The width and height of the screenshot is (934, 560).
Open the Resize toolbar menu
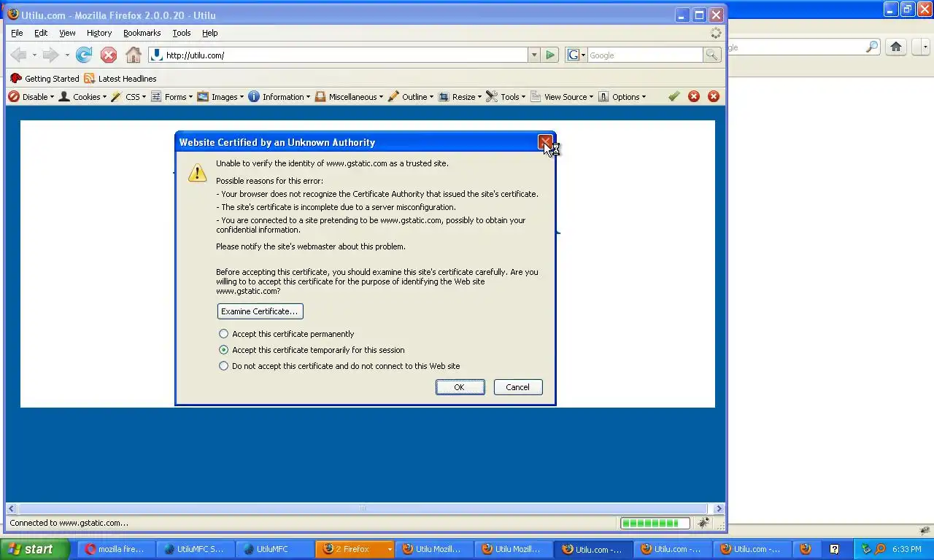click(460, 96)
